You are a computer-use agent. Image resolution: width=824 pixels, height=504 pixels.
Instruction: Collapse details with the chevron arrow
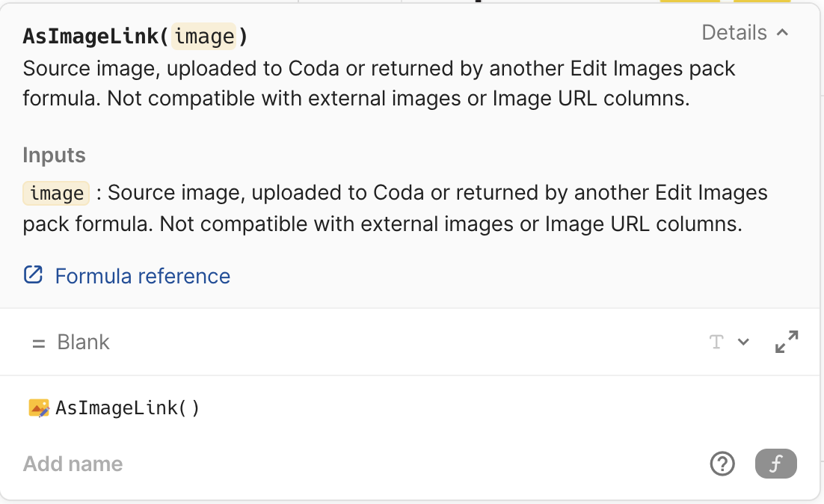[783, 33]
